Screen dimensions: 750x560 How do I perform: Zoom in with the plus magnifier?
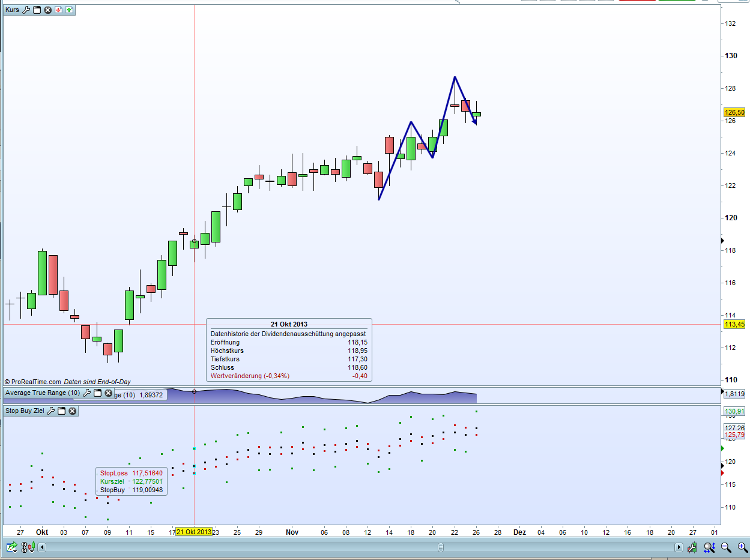point(742,547)
